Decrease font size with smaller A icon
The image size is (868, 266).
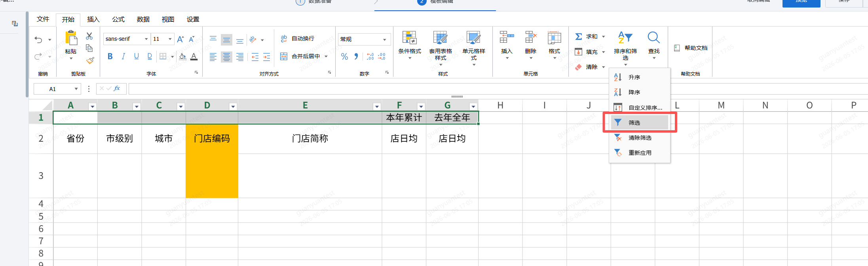(192, 39)
